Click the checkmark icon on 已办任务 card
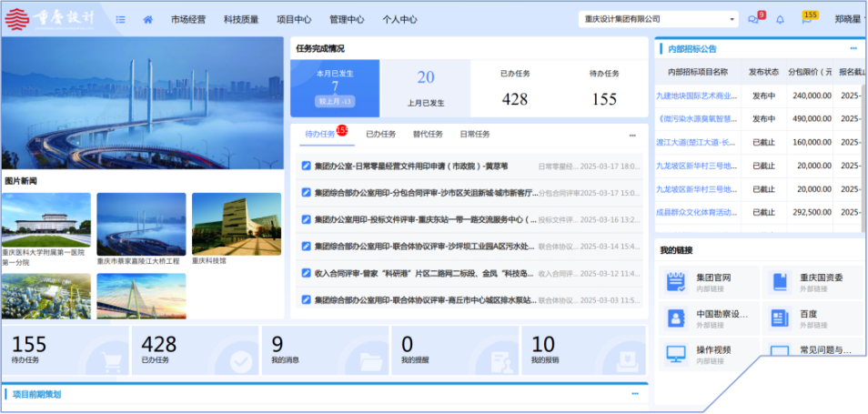 241,362
